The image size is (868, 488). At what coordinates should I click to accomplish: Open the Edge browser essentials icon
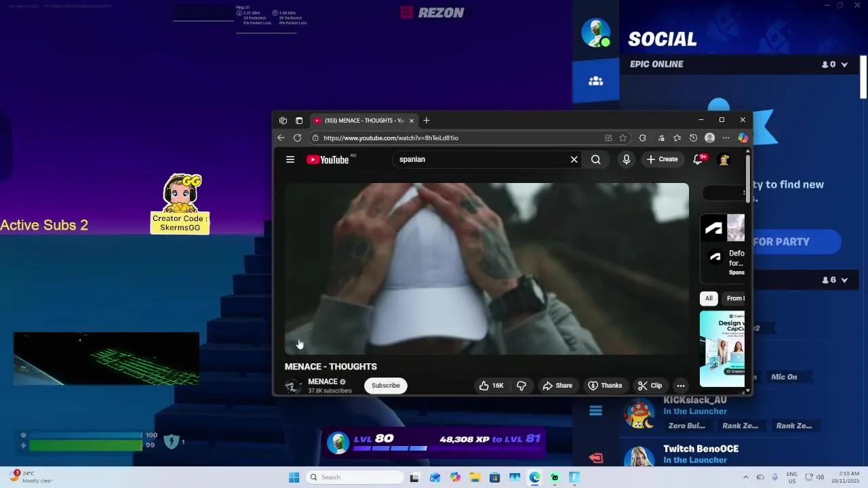pos(660,138)
